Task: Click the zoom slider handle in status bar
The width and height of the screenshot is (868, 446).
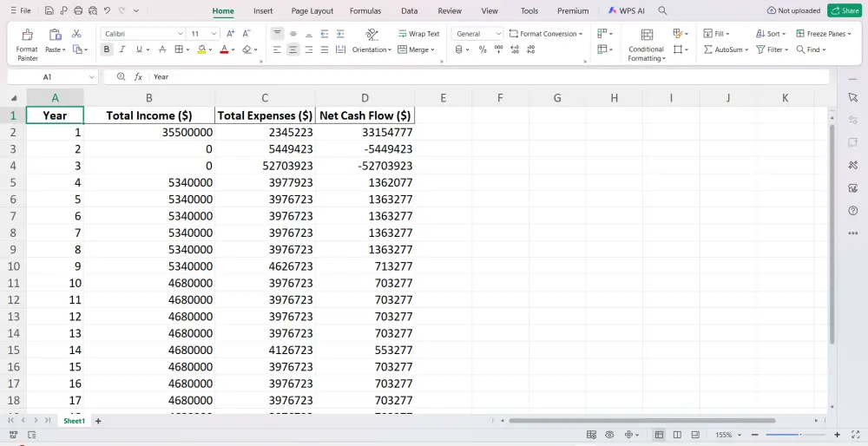Action: [x=800, y=435]
